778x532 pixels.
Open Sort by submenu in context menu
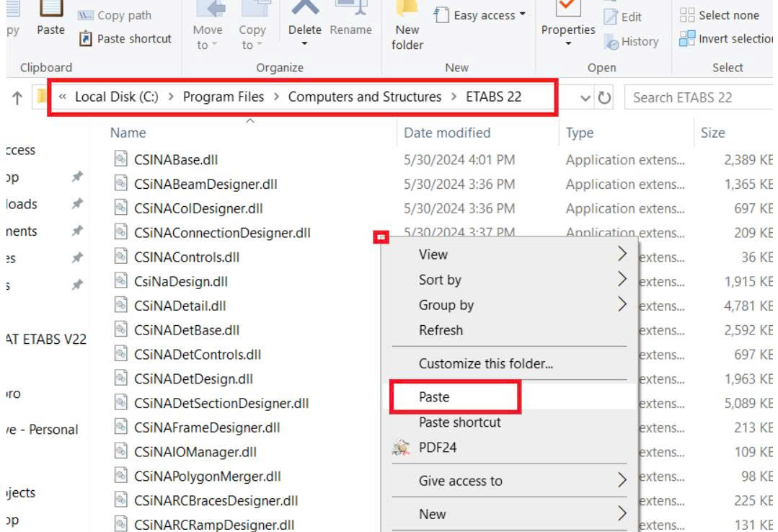coord(509,280)
